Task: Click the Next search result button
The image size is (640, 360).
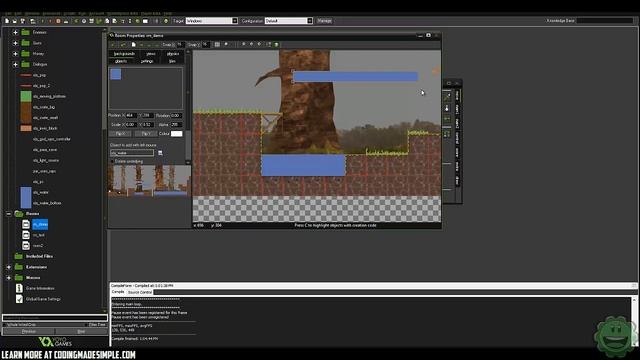Action: click(x=81, y=331)
